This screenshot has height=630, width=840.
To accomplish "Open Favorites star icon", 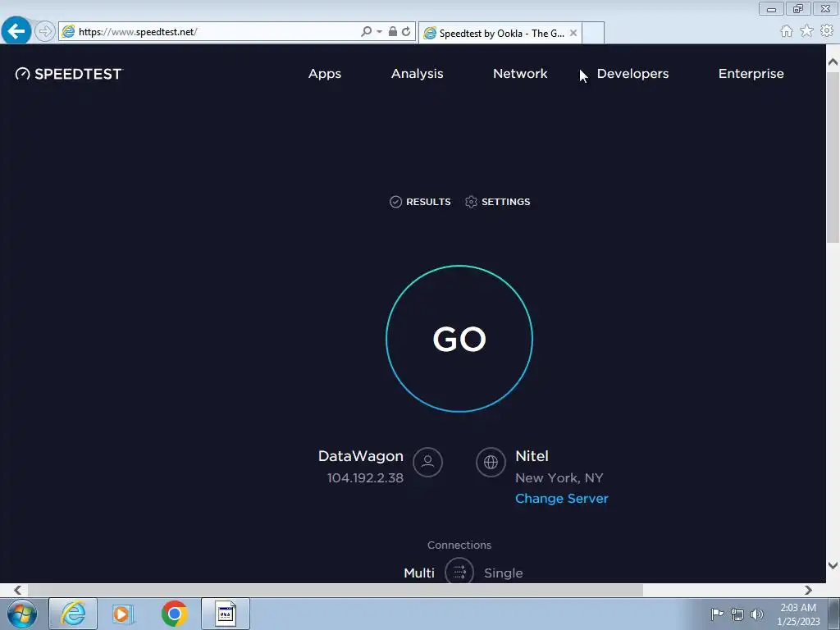I will click(x=807, y=31).
